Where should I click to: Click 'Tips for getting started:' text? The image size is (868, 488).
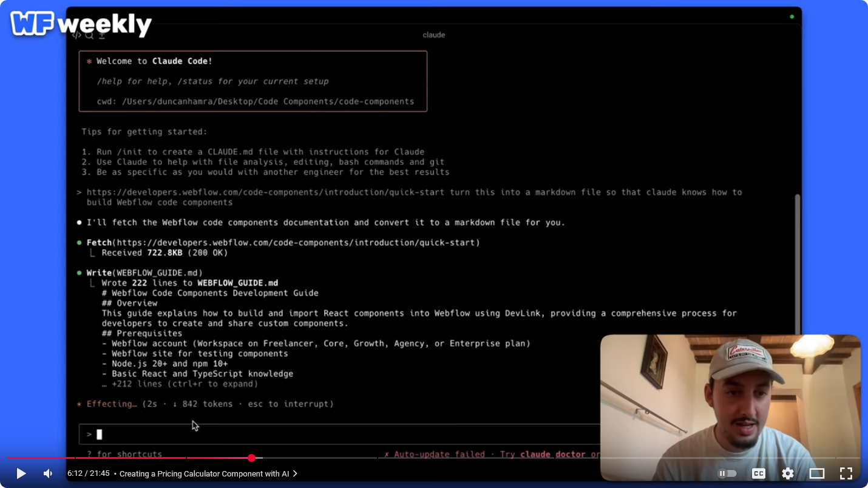pos(144,132)
